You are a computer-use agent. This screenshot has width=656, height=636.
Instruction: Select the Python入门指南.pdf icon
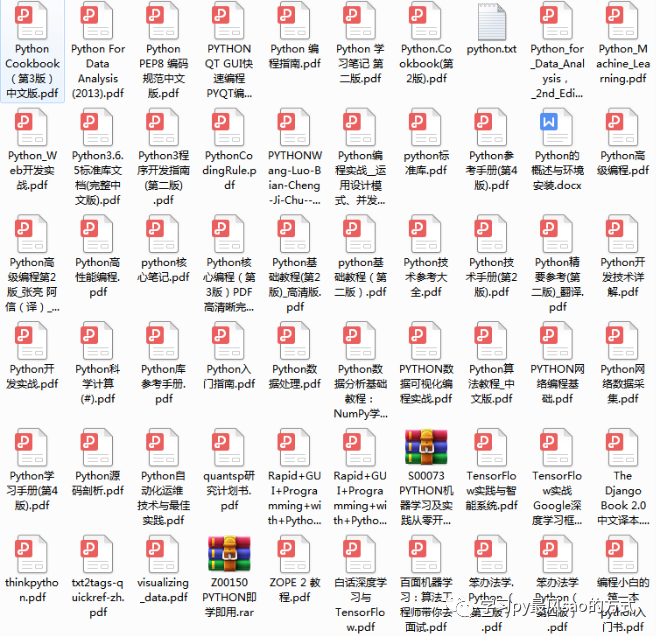229,340
